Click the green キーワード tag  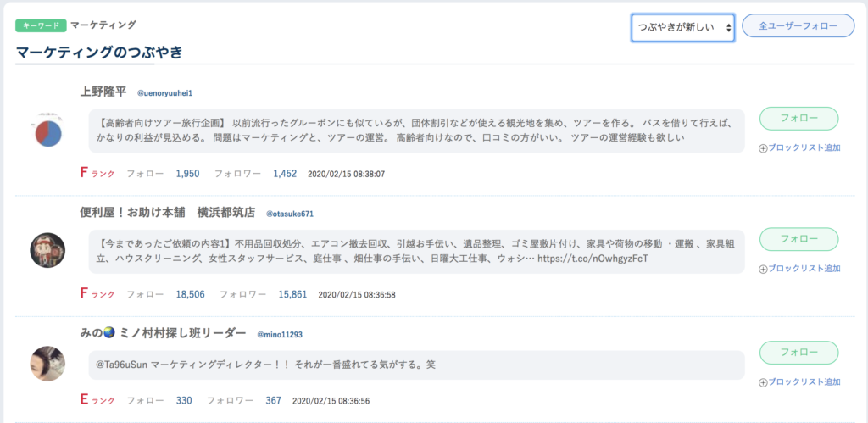[x=41, y=25]
